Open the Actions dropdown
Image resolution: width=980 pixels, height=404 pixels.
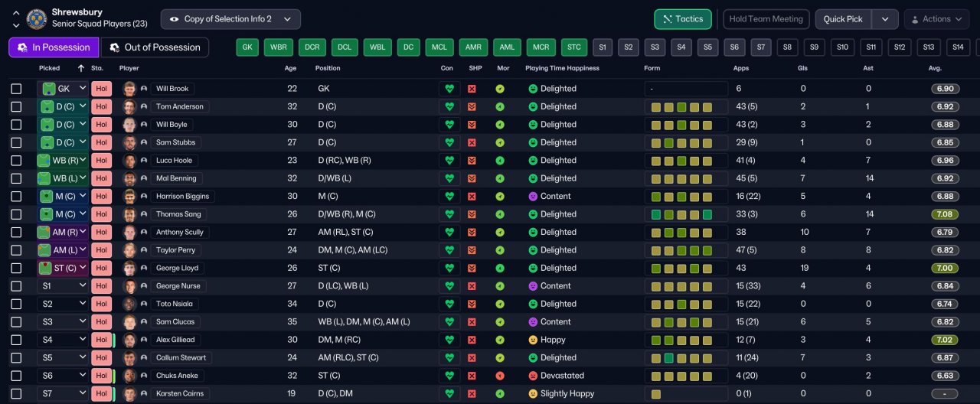(x=936, y=19)
